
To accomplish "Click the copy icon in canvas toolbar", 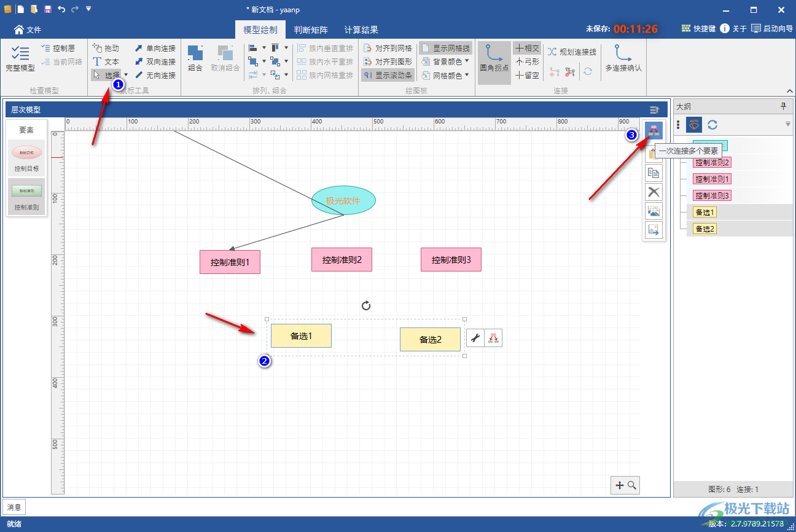I will 654,173.
